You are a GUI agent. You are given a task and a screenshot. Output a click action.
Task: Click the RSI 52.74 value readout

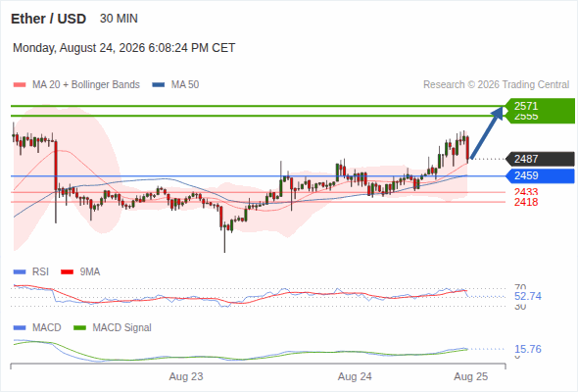528,296
